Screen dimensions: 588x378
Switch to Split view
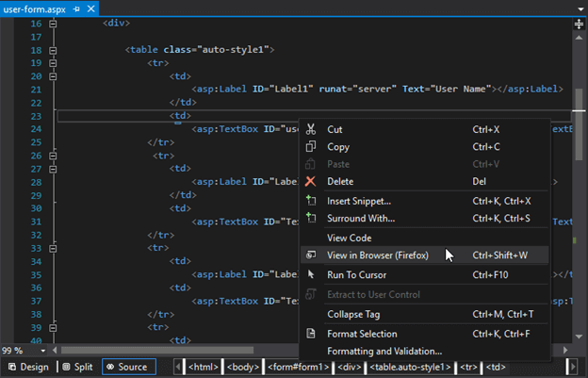pos(77,367)
